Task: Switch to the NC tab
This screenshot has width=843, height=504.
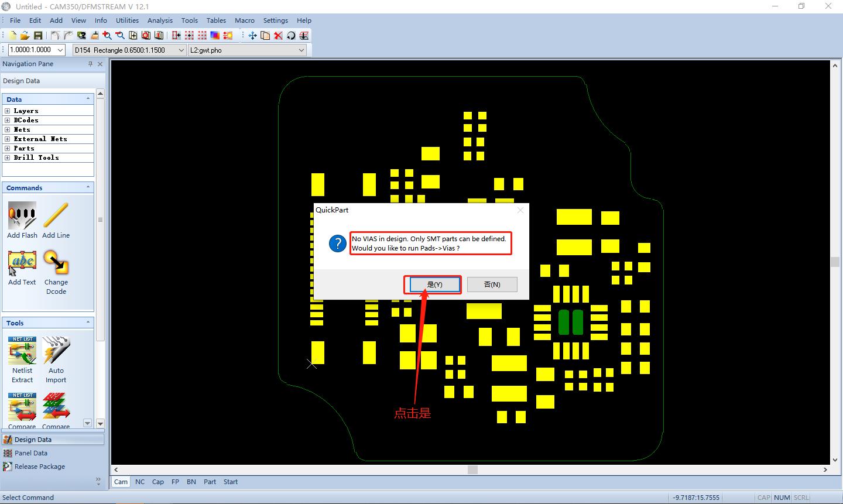Action: coord(140,482)
